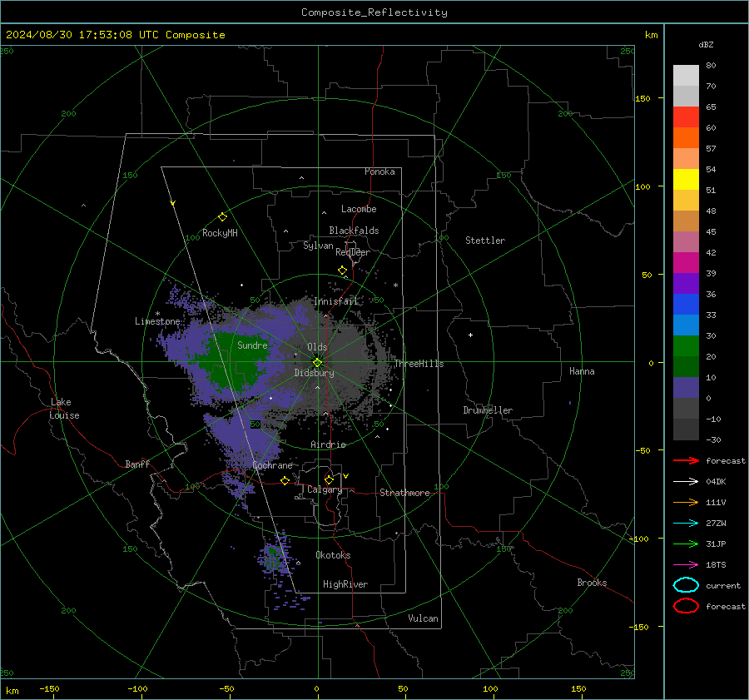Click the dark orange 57-60 dBZ swatch

(x=686, y=138)
